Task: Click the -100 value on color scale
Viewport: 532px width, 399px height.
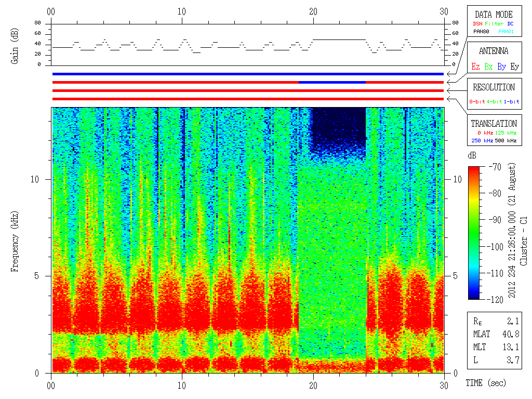Action: click(x=496, y=246)
